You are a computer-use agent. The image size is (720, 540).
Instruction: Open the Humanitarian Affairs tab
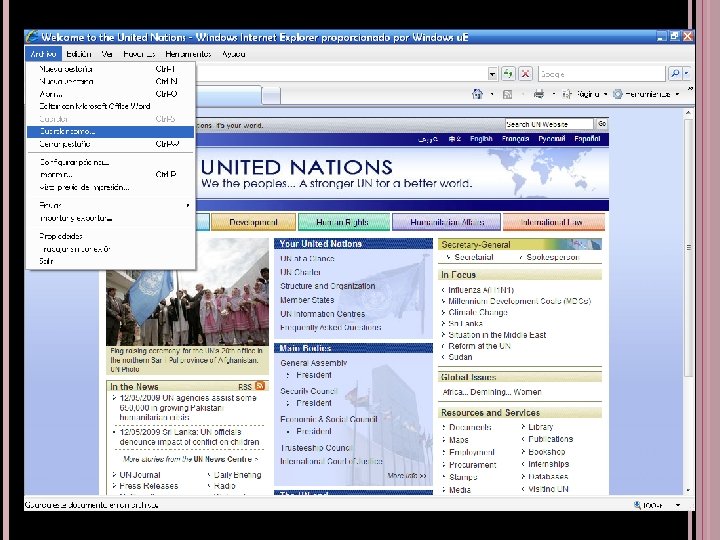pos(447,222)
